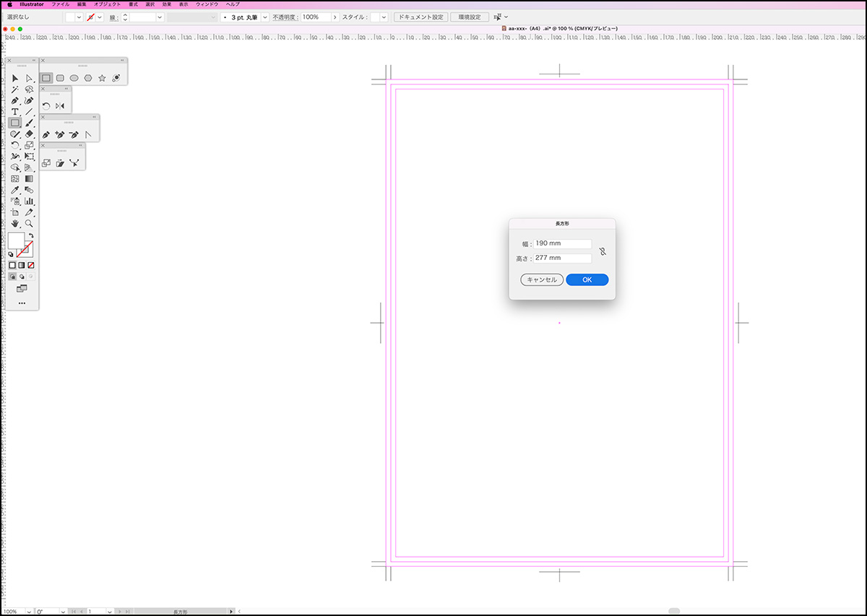The height and width of the screenshot is (616, 867).
Task: Click the キャンセル button in the dialog
Action: pos(542,279)
